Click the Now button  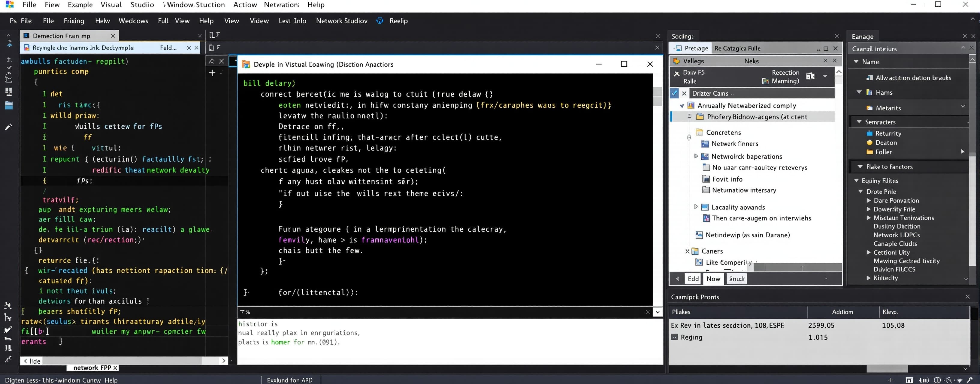(713, 279)
